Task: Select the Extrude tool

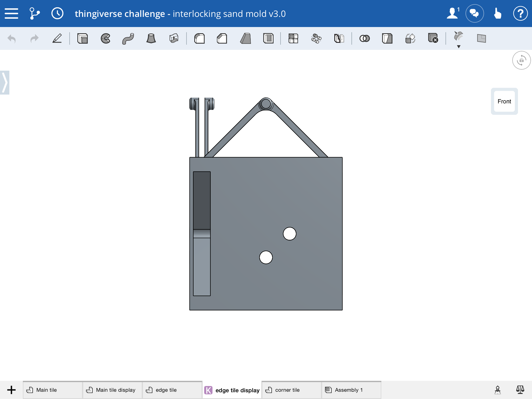Action: (x=83, y=38)
